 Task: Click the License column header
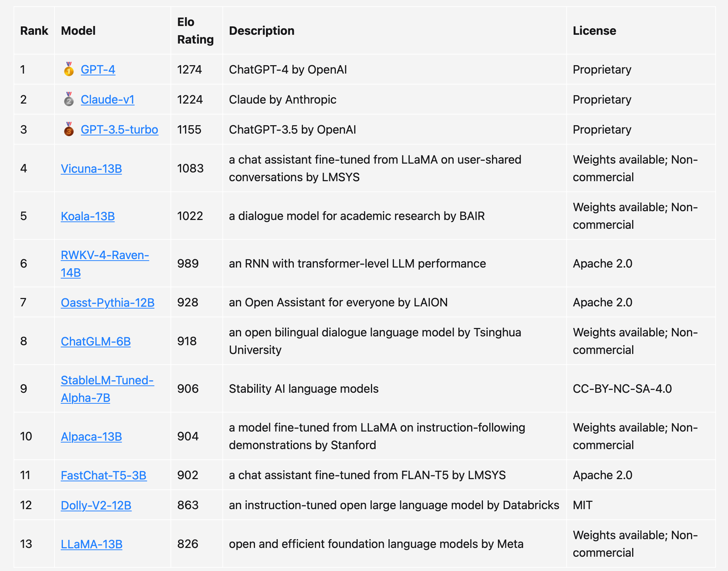tap(594, 31)
